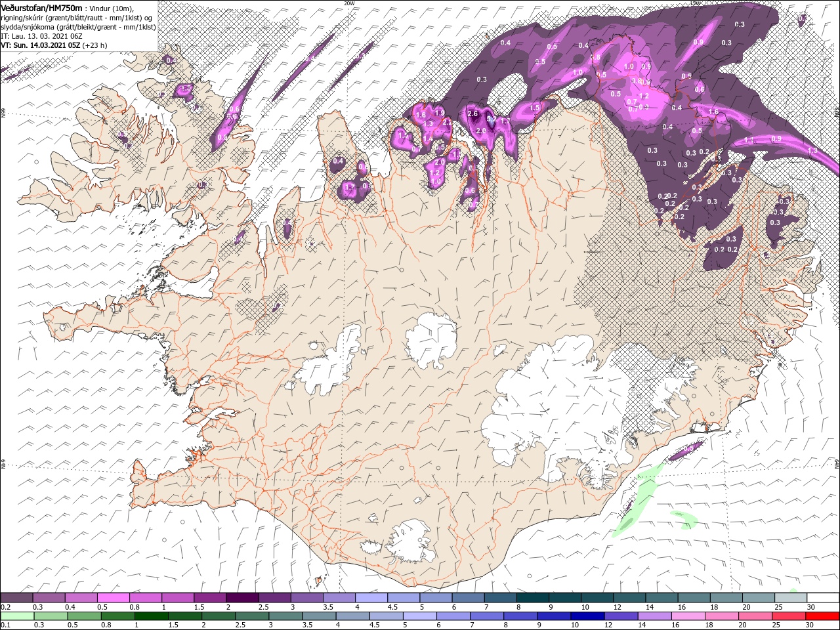Click the dark green 1–1.5 swatch in lower legend
Viewport: 840px width, 630px height.
click(151, 616)
